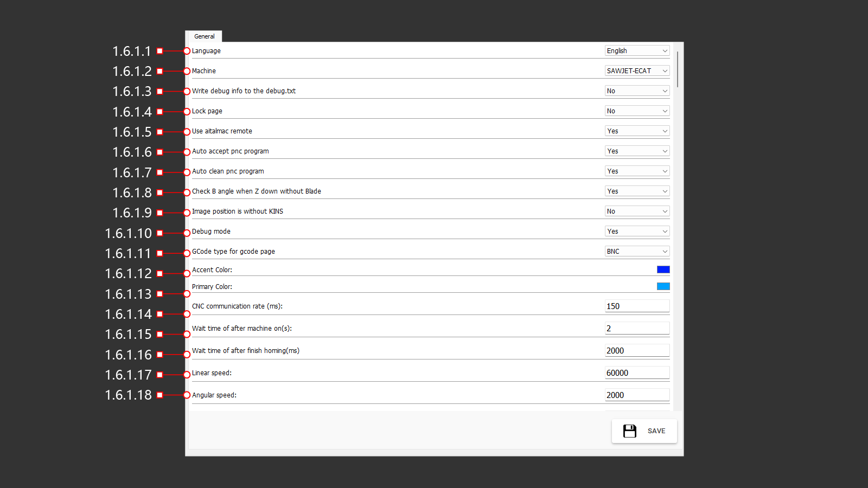Open the GCode type dropdown showing BNC
The height and width of the screenshot is (488, 868).
637,252
